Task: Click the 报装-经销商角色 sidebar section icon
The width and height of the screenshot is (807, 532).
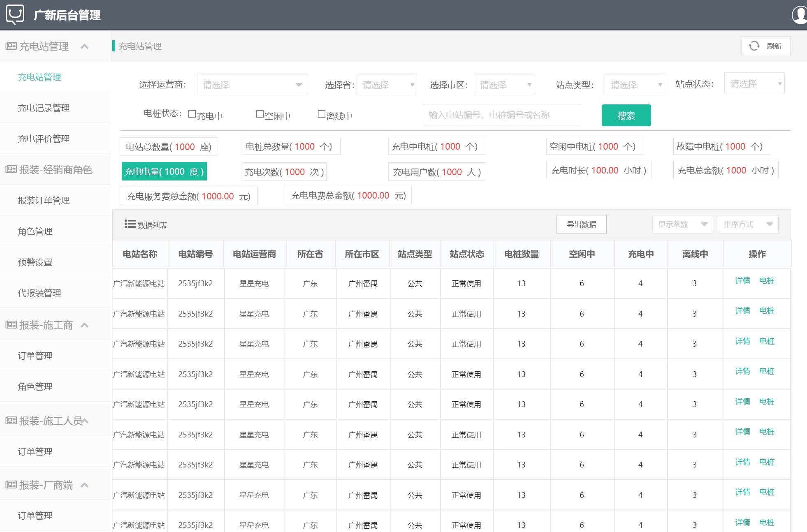Action: [x=11, y=169]
